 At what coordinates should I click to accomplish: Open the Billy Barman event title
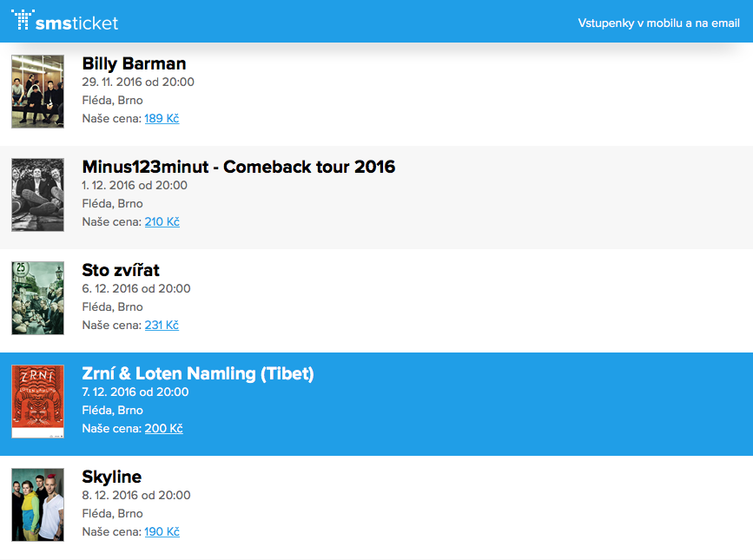(x=134, y=63)
